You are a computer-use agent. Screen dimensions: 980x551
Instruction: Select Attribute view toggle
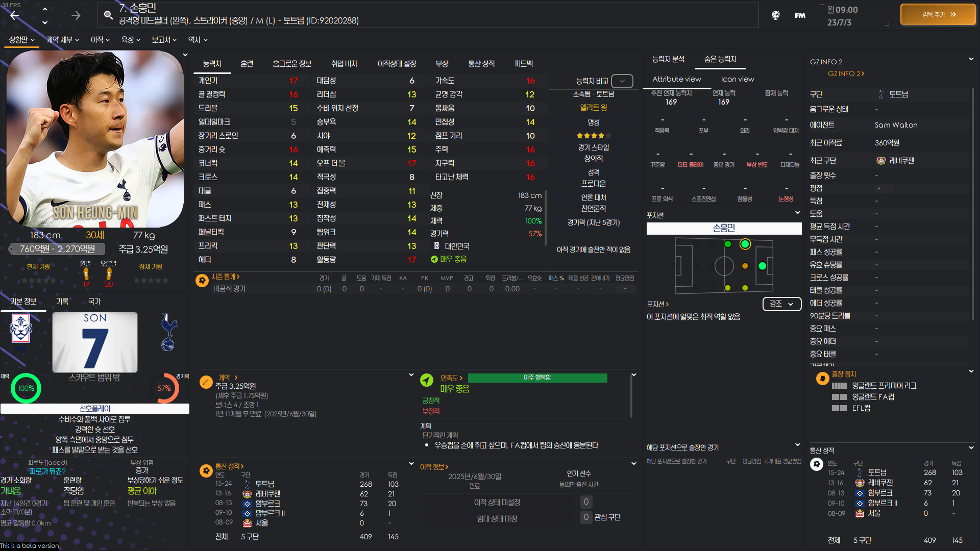click(x=676, y=79)
